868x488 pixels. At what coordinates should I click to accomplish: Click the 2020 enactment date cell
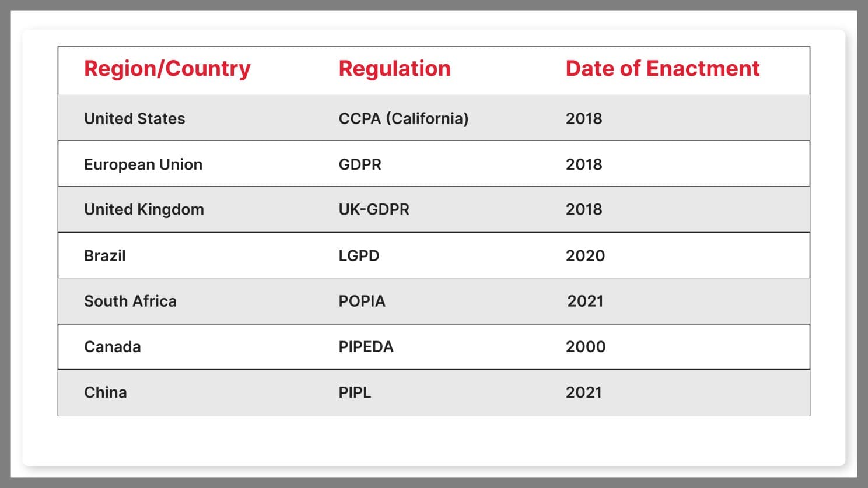[585, 255]
